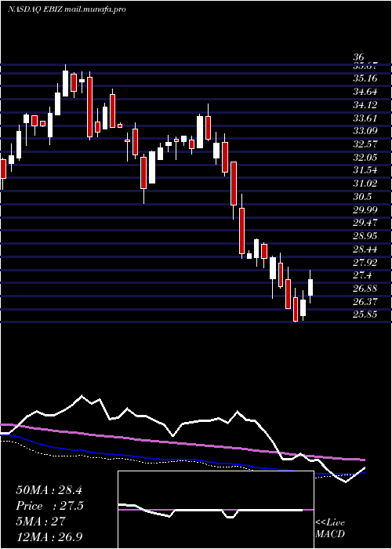Click the 50MA : 28.4 readout

pos(49,490)
